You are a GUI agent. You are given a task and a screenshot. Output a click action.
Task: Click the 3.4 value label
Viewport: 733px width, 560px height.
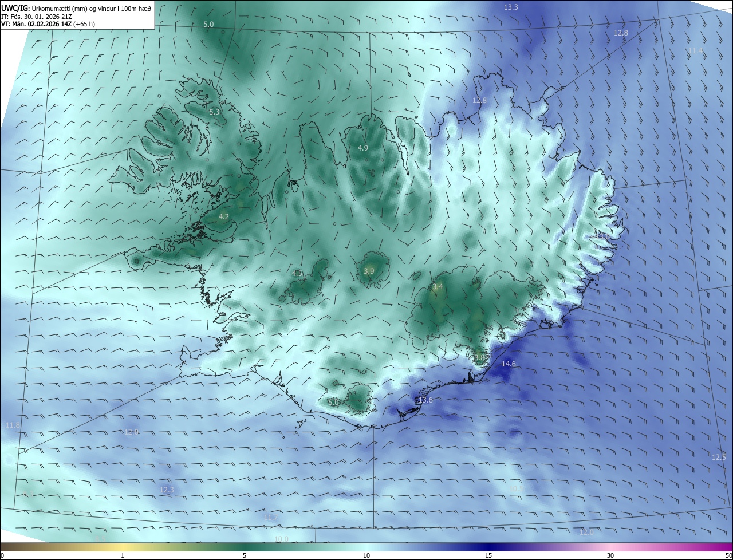(x=438, y=286)
